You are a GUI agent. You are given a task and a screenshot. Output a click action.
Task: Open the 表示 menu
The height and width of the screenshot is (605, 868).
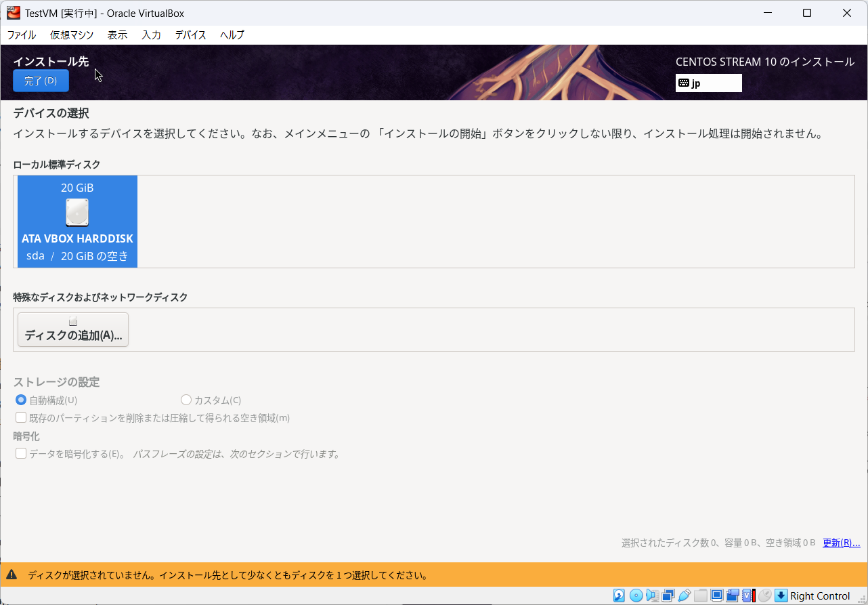pos(116,35)
